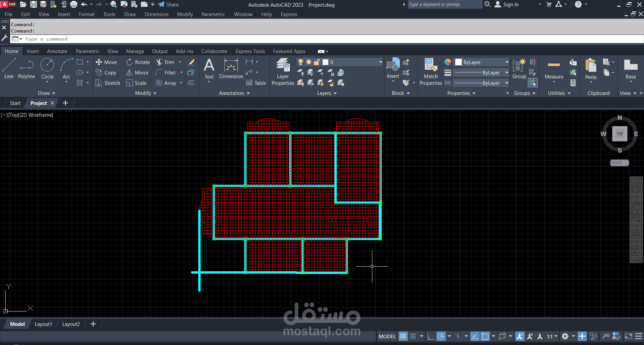This screenshot has height=345, width=644.
Task: Select the Polyline tool
Action: pyautogui.click(x=26, y=69)
